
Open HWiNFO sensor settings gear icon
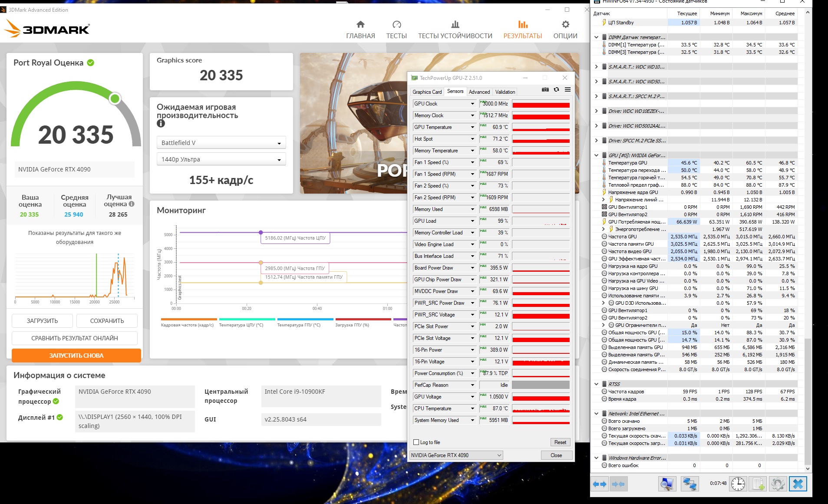point(778,484)
